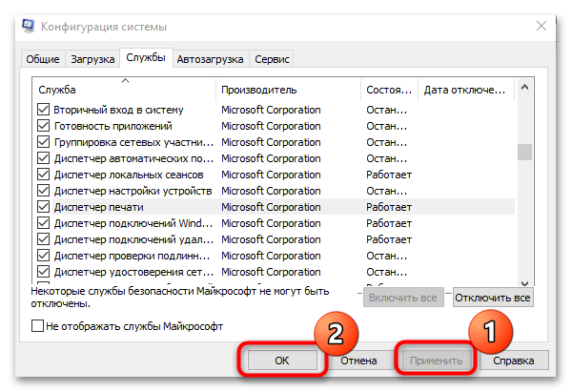This screenshot has width=572, height=392.
Task: Open the Сервис tab
Action: [x=272, y=59]
